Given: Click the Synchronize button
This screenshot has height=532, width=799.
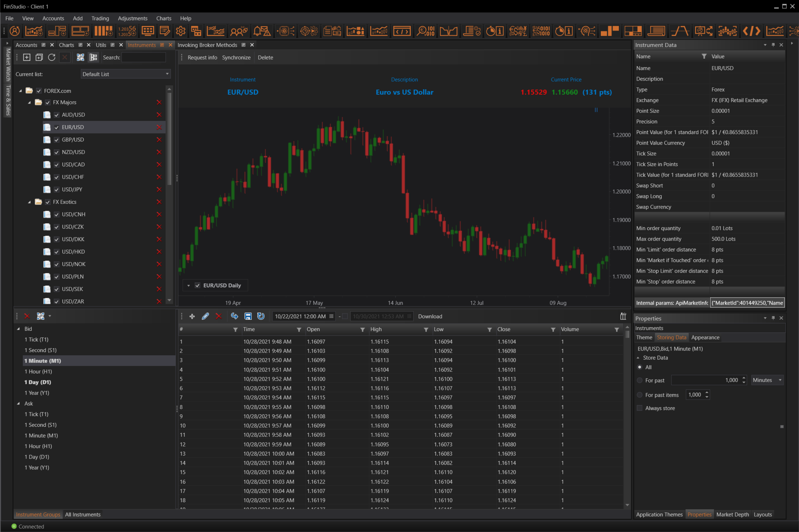Looking at the screenshot, I should coord(236,57).
